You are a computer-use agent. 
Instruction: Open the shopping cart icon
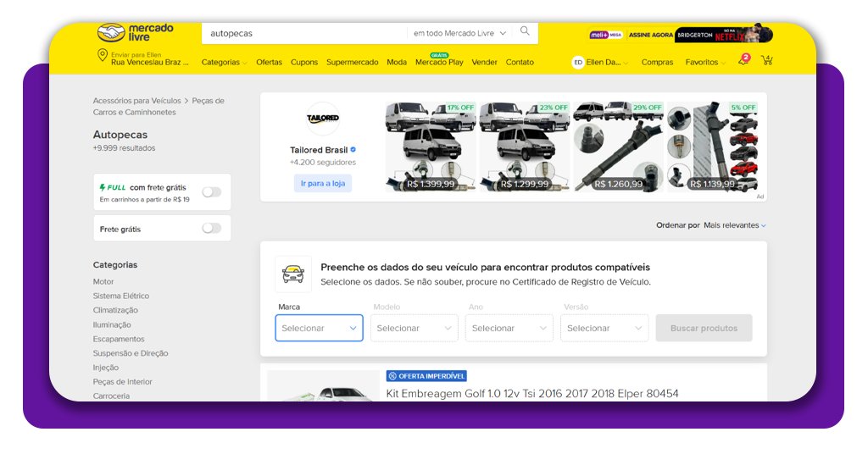tap(766, 60)
